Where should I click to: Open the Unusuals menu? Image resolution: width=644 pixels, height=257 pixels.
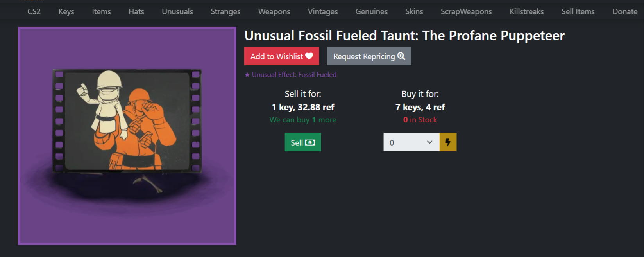[177, 11]
